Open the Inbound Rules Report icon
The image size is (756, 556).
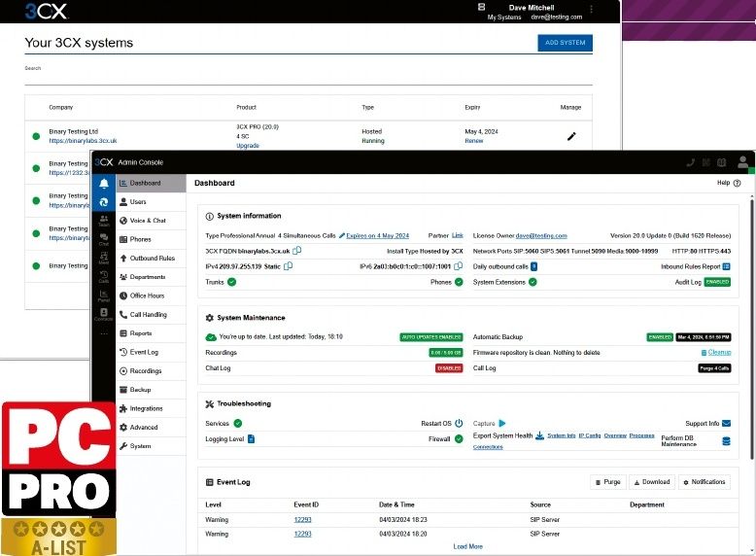[726, 266]
